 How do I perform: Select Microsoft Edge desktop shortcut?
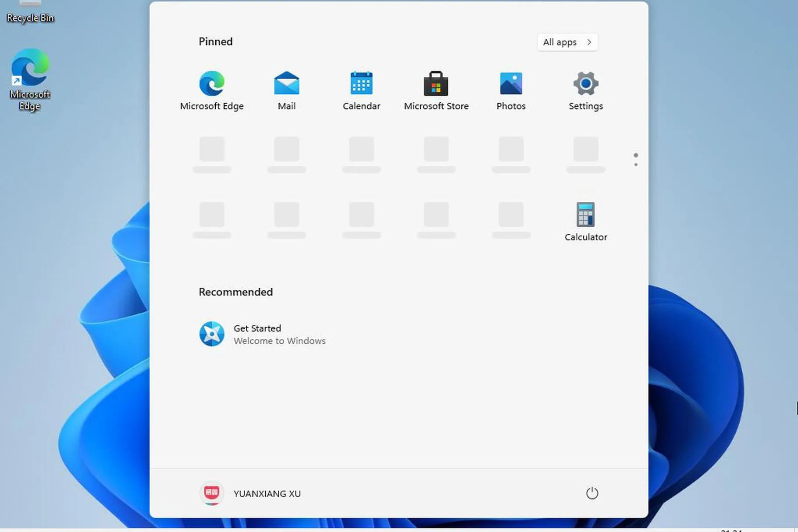(30, 80)
